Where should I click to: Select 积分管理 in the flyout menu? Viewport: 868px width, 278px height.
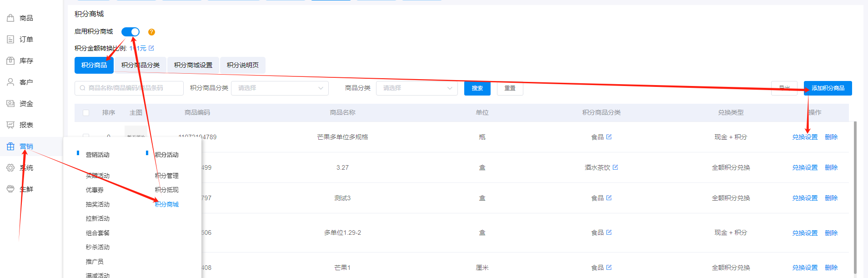click(x=166, y=176)
